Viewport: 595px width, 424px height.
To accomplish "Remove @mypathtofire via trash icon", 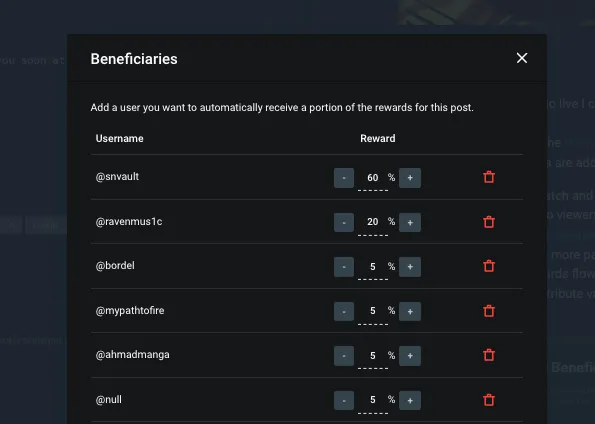I will 489,311.
